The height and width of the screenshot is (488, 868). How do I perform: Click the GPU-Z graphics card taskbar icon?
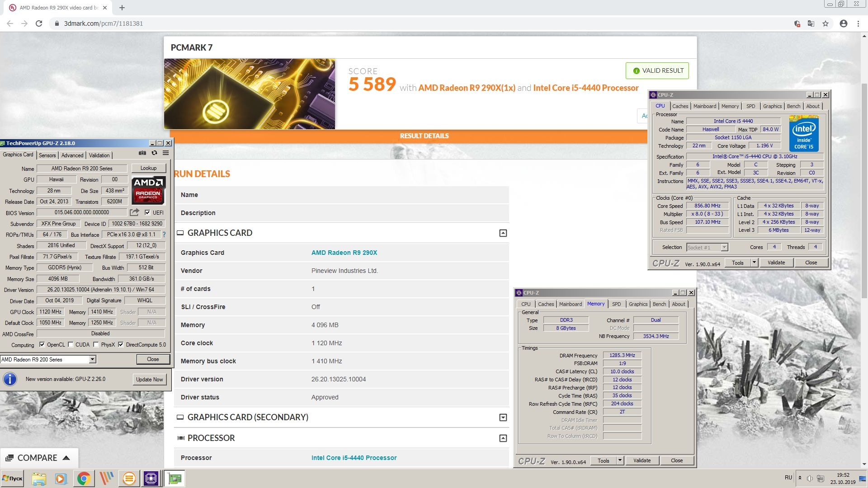click(x=175, y=479)
